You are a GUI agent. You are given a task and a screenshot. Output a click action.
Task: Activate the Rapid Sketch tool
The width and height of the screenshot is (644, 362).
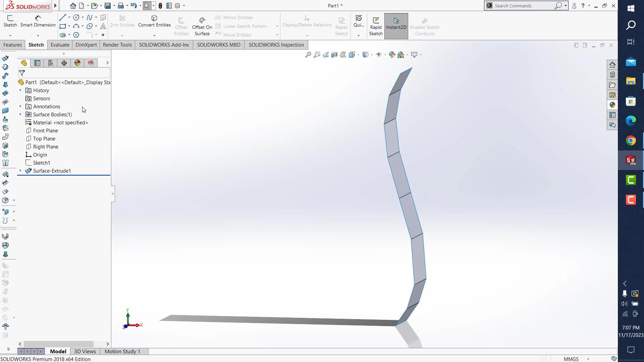coord(376,26)
